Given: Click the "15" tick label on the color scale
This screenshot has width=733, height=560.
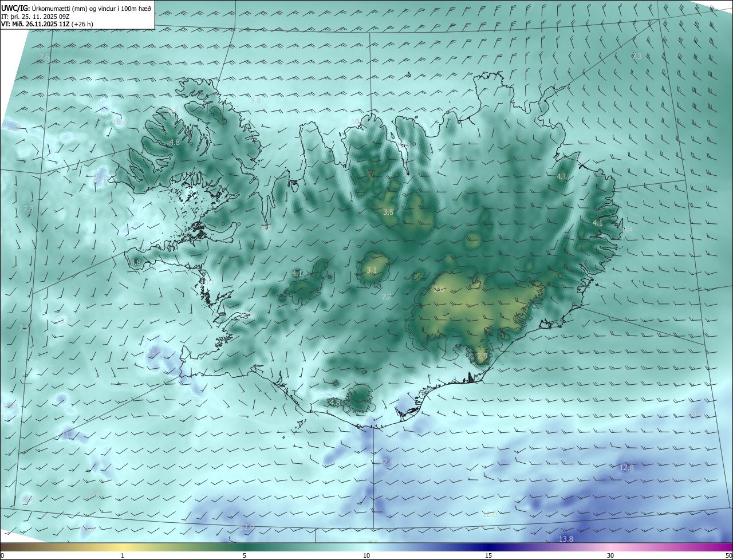Looking at the screenshot, I should tap(488, 555).
